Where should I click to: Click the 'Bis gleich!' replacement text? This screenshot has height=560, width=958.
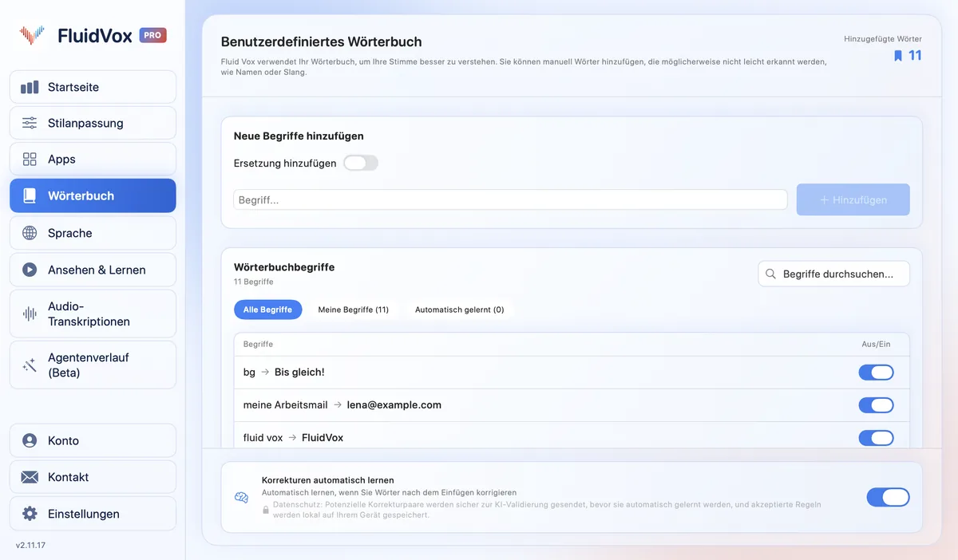tap(299, 373)
